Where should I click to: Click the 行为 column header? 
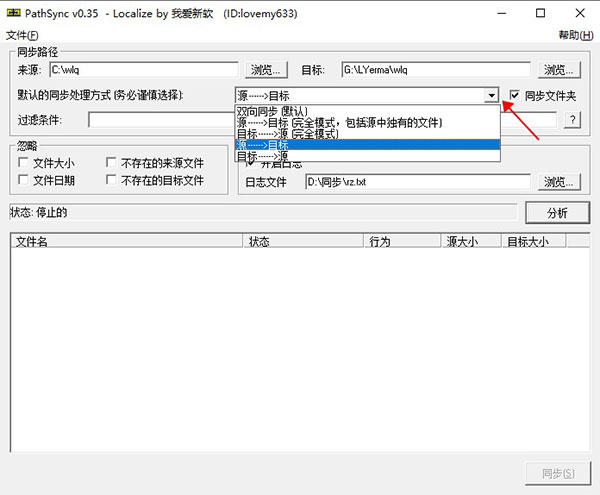coord(402,241)
